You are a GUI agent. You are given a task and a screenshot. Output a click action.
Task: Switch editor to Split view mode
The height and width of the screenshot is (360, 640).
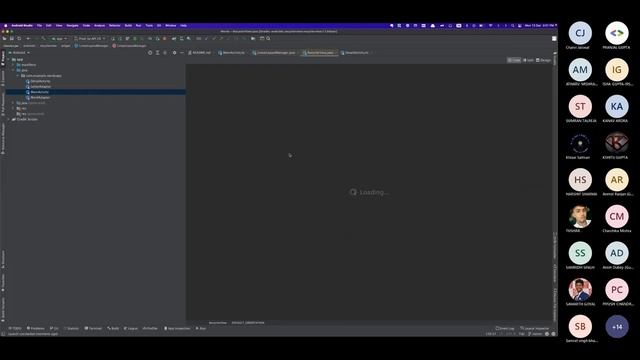click(528, 60)
